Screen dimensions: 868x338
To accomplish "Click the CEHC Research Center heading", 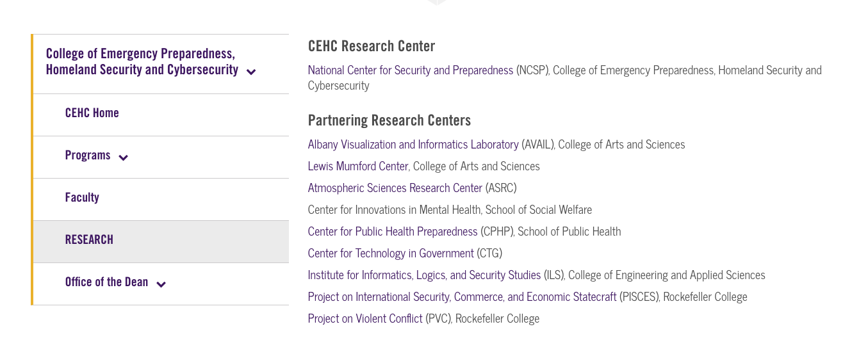I will (372, 46).
